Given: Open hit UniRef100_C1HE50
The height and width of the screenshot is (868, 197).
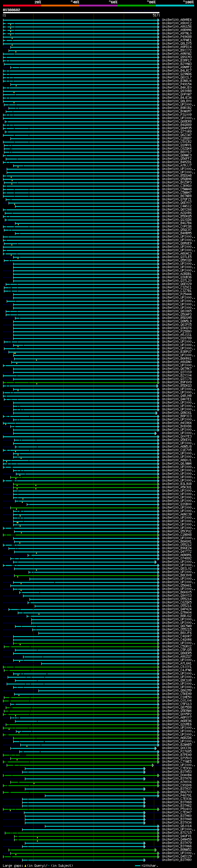Looking at the screenshot, I should point(177,697).
